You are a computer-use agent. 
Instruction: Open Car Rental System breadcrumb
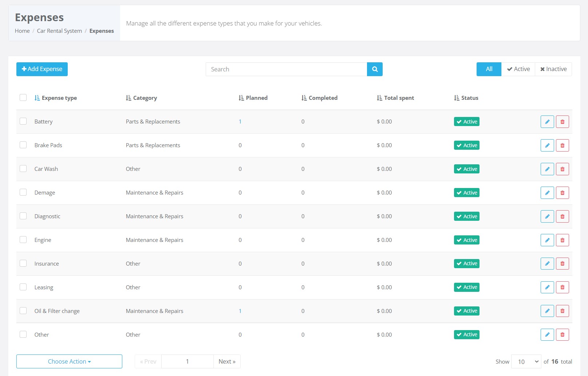click(59, 31)
